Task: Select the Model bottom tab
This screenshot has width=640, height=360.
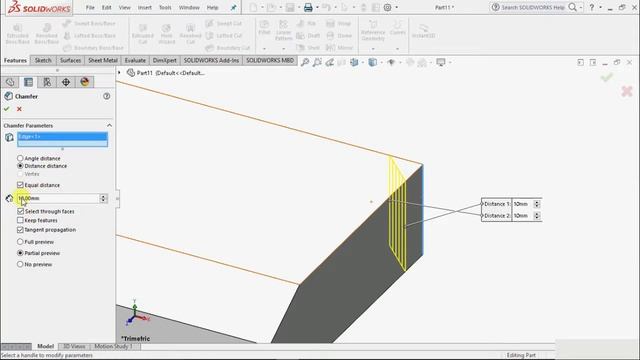Action: pos(45,346)
